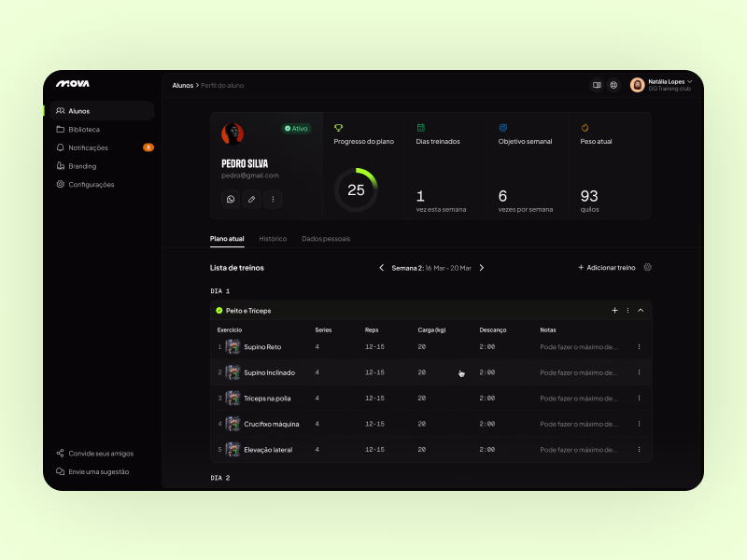Click the Descanso value in Crucifixo máquina row
The width and height of the screenshot is (747, 560).
coord(486,425)
